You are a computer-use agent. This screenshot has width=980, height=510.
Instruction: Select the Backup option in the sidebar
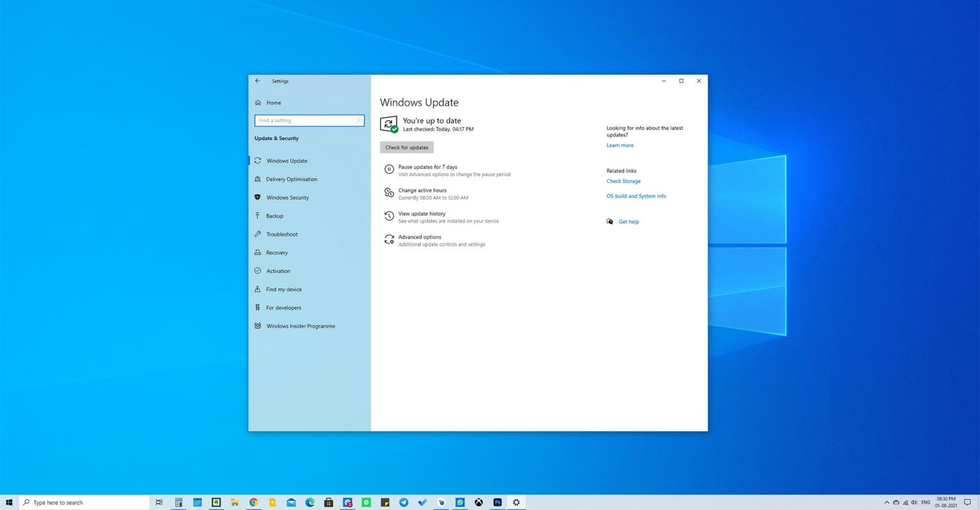[x=274, y=215]
